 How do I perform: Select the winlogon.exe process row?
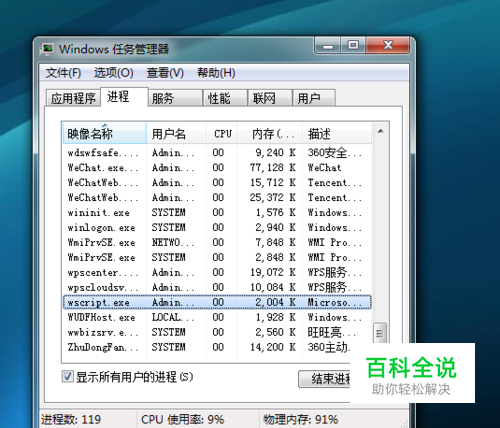point(217,227)
